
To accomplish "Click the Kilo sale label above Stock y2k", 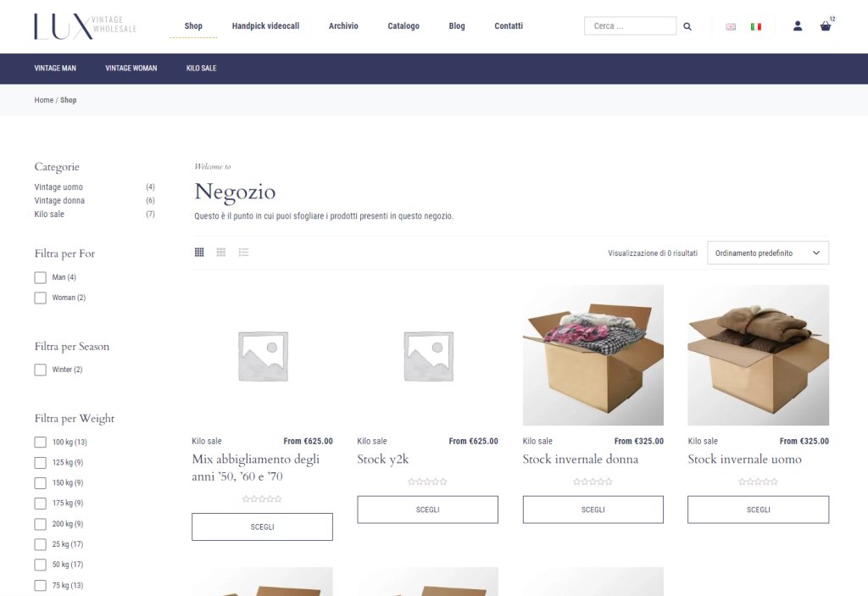I will [x=372, y=442].
